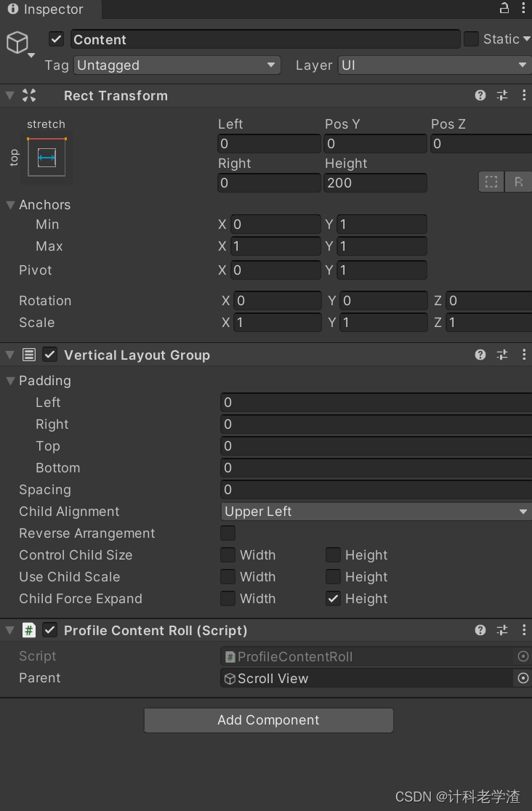Click the Height input field showing 200
This screenshot has width=532, height=811.
pyautogui.click(x=375, y=182)
